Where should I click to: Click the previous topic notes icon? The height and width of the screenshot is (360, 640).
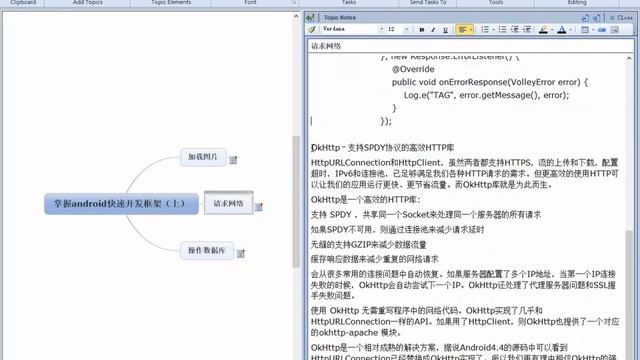click(x=585, y=18)
